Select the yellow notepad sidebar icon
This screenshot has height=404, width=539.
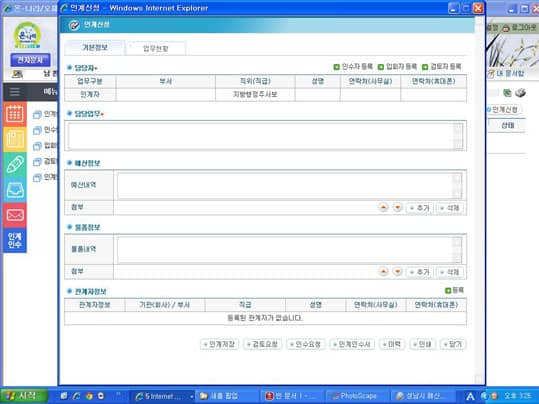(x=15, y=139)
